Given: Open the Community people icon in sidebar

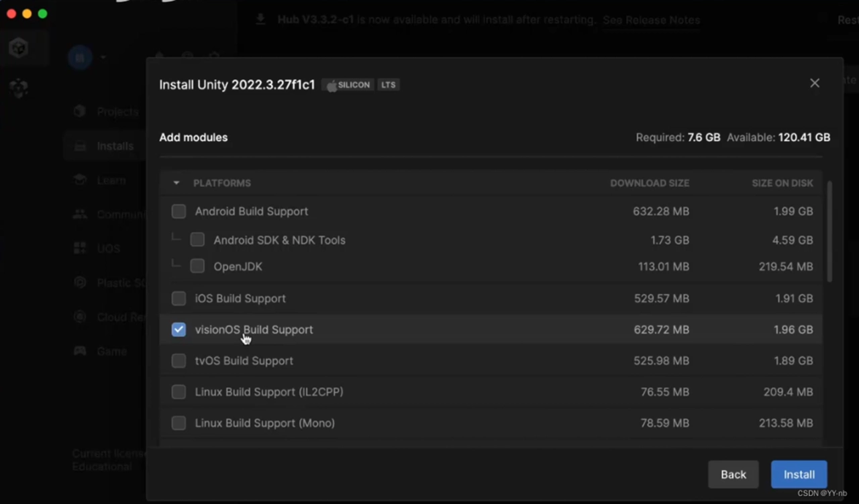Looking at the screenshot, I should coord(80,214).
